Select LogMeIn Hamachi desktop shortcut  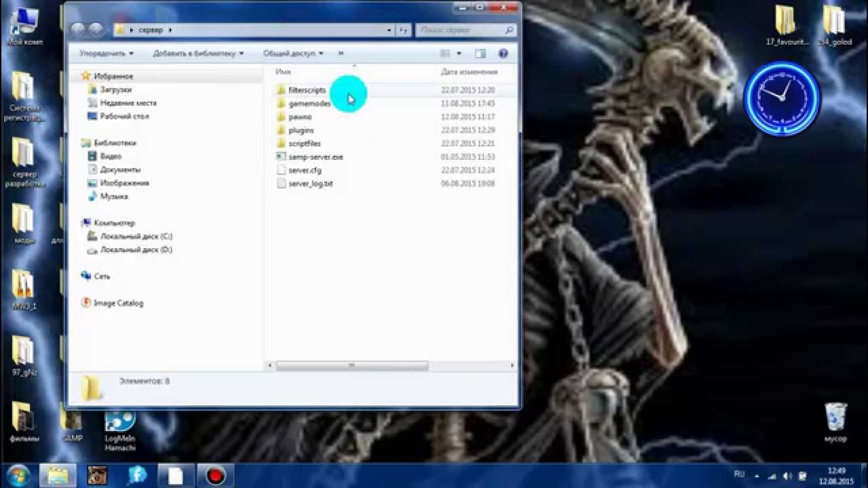121,429
